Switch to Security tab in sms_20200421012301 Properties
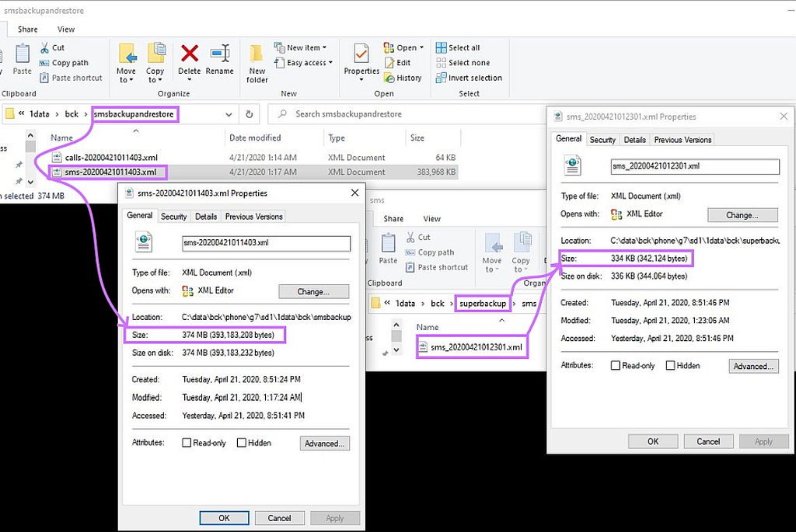The image size is (796, 532). pyautogui.click(x=602, y=140)
